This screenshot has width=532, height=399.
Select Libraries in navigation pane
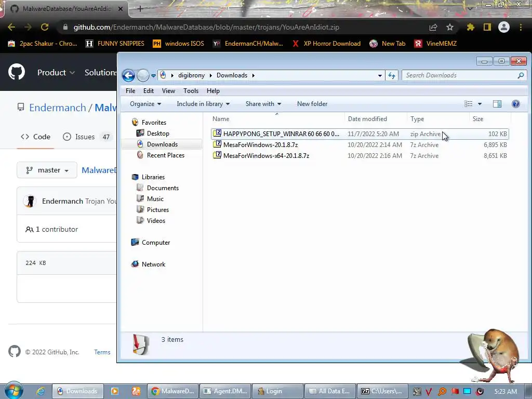153,177
